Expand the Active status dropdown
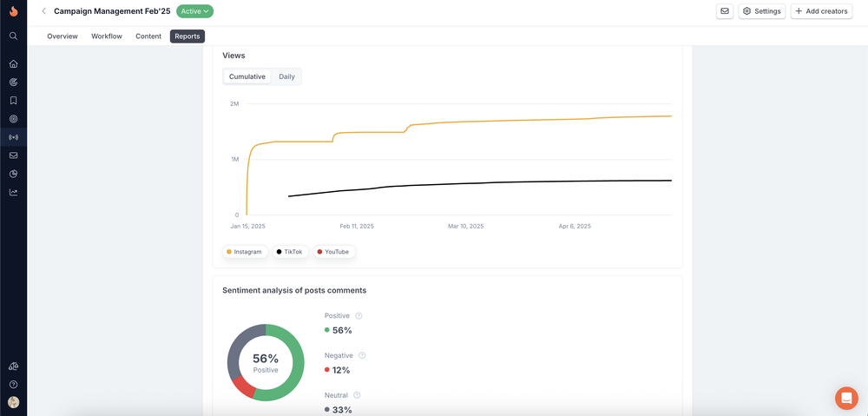 tap(194, 11)
